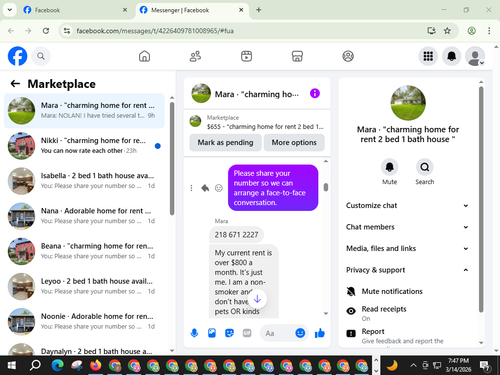Expand Chat members section
Screen dimensions: 500x375
tap(407, 227)
